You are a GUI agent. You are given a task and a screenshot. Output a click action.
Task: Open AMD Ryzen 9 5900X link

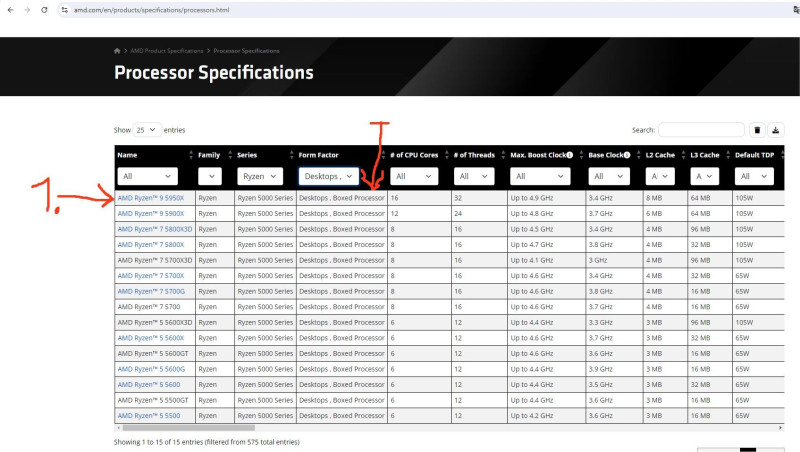[151, 213]
